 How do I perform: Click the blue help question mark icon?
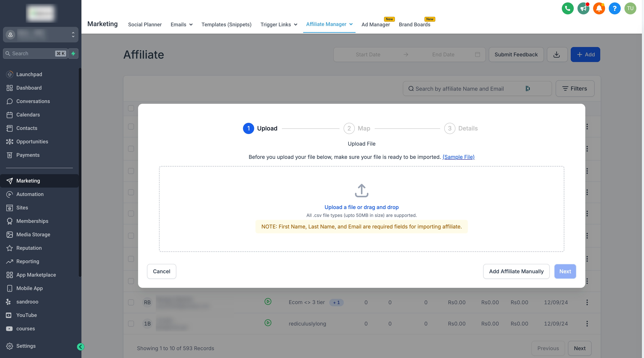(615, 9)
